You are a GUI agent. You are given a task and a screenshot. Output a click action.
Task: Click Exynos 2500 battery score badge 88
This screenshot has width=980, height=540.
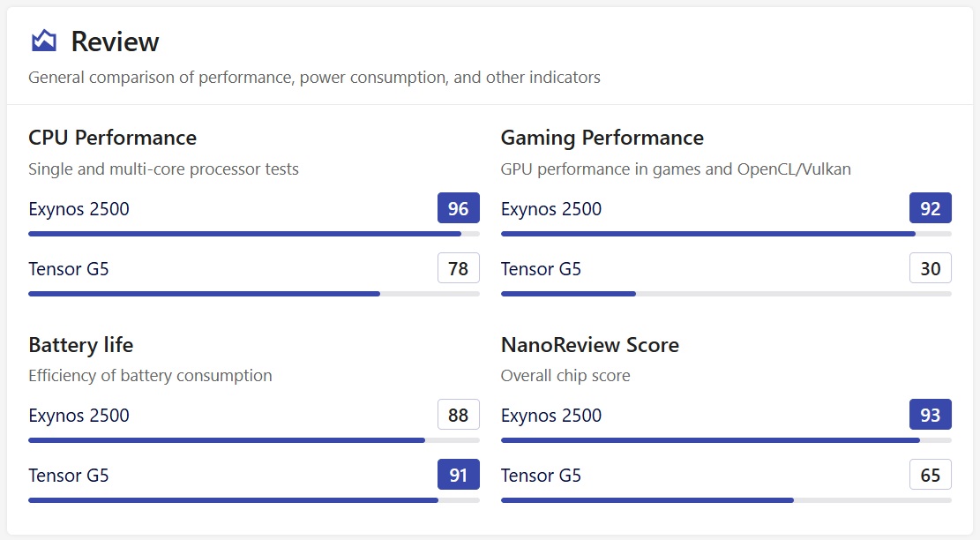point(458,415)
